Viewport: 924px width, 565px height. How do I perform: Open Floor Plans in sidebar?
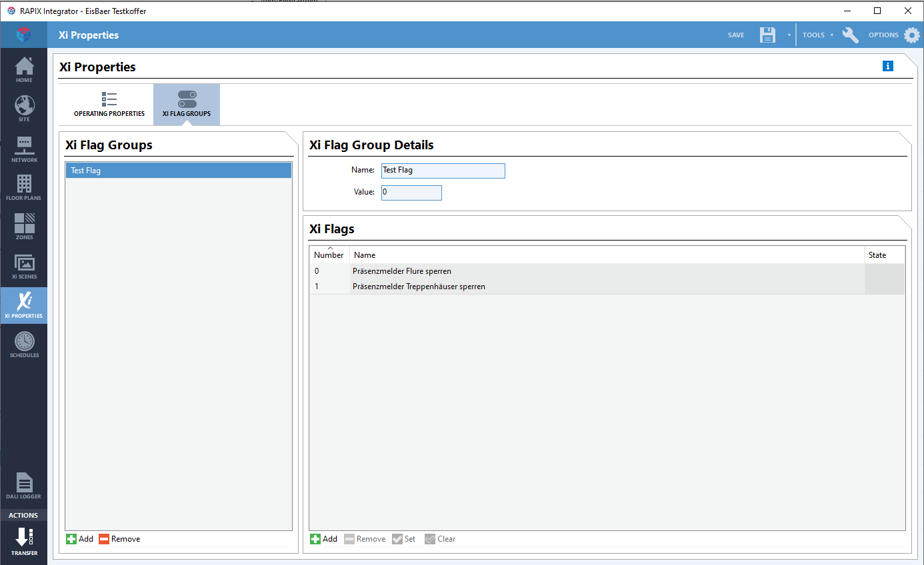tap(24, 188)
